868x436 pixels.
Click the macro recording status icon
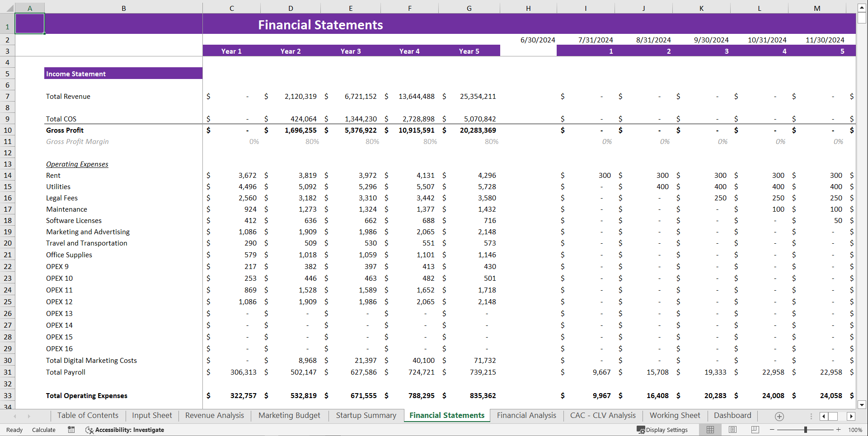click(x=71, y=430)
